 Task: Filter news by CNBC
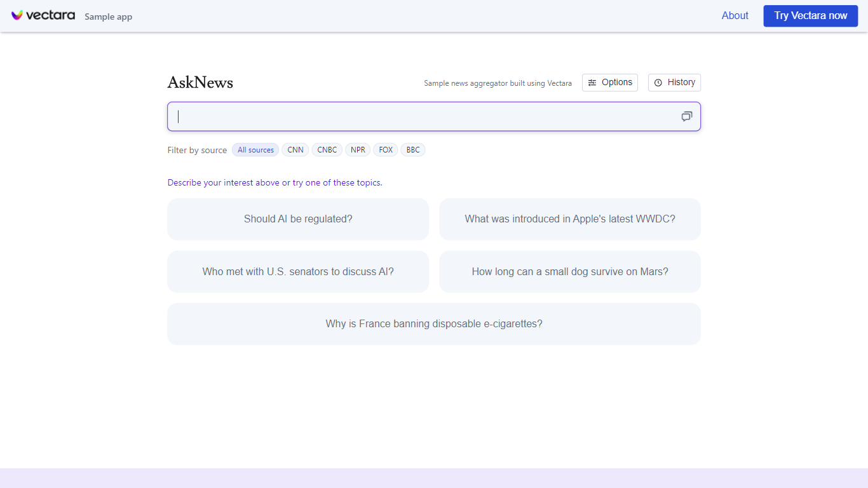pos(327,150)
